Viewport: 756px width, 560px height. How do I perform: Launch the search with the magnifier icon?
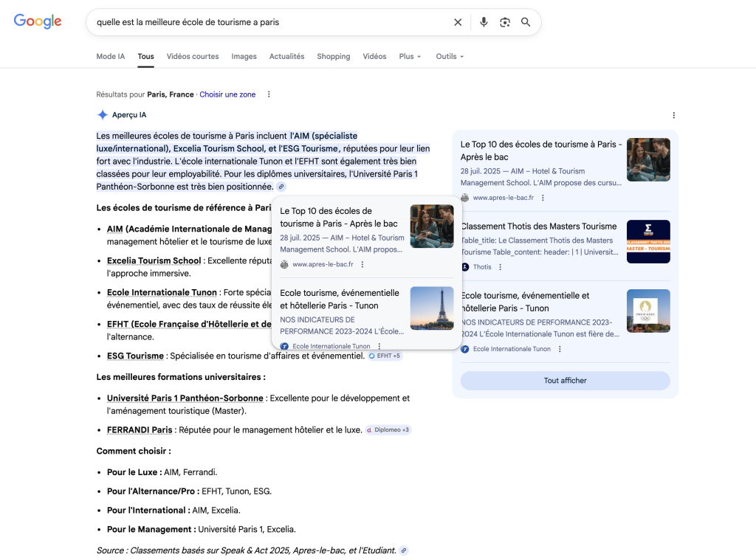pos(526,22)
